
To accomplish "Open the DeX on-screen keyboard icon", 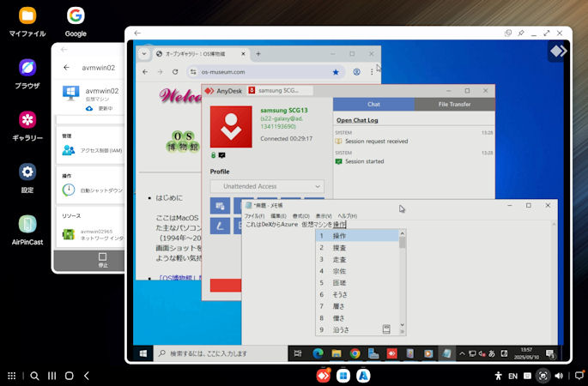I will pos(527,376).
